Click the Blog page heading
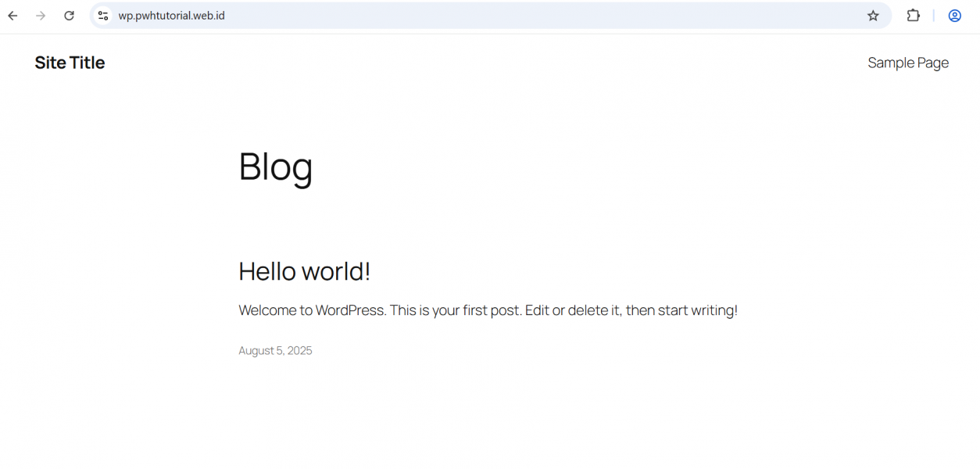 [x=275, y=166]
